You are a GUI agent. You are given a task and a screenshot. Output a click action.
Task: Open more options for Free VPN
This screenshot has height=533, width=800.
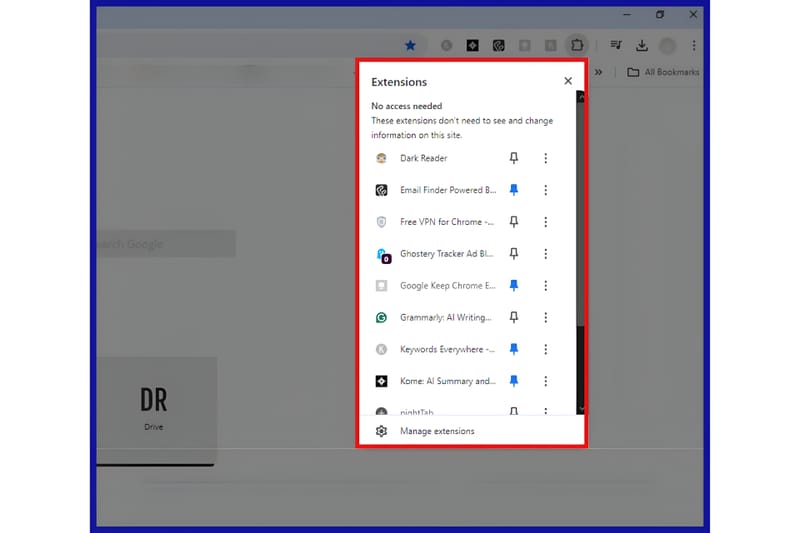click(545, 222)
